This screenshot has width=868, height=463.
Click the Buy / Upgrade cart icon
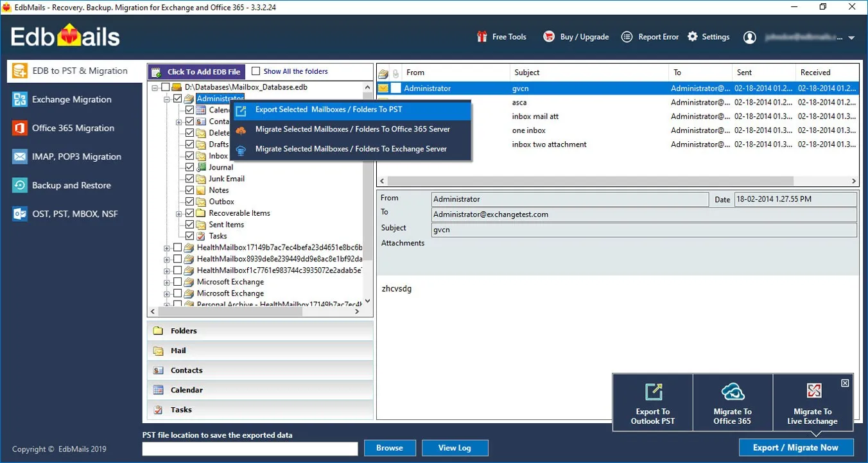(549, 37)
